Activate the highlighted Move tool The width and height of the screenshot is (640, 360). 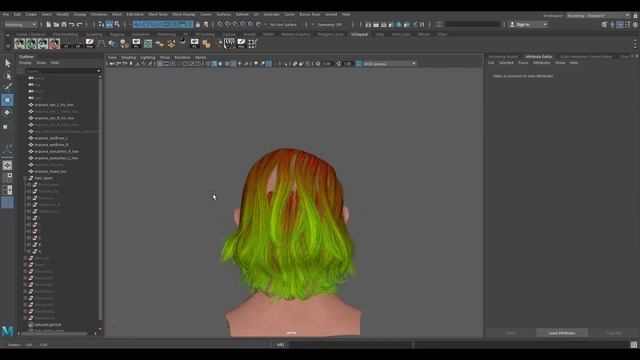(x=7, y=100)
